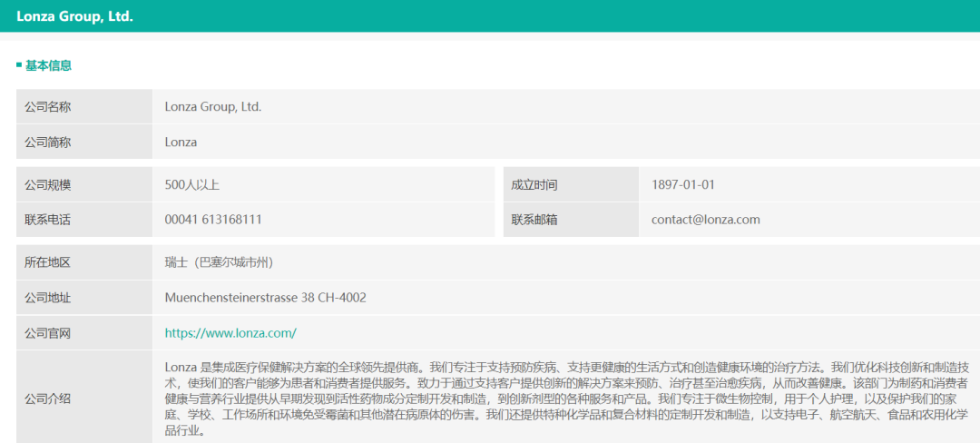Click the 公司规模 label cell
Image resolution: width=980 pixels, height=443 pixels.
[84, 185]
